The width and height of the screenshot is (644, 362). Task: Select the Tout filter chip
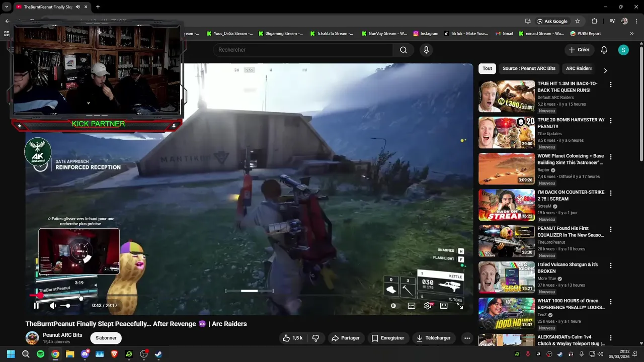(x=487, y=68)
